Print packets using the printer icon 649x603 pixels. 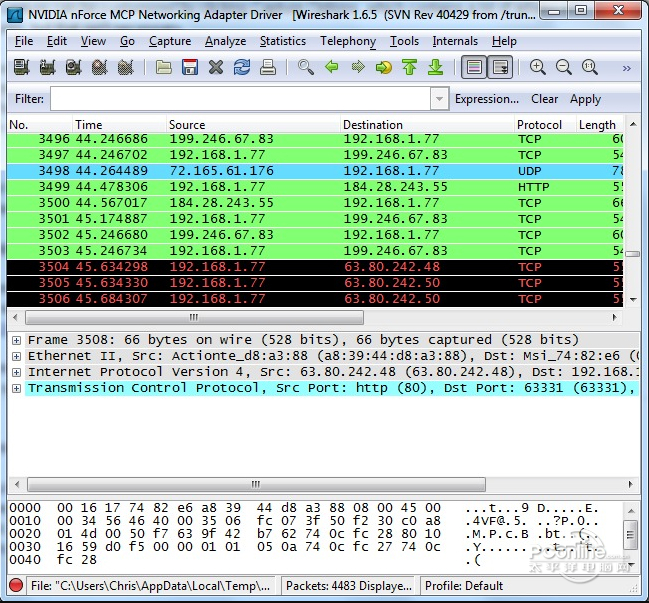coord(268,68)
